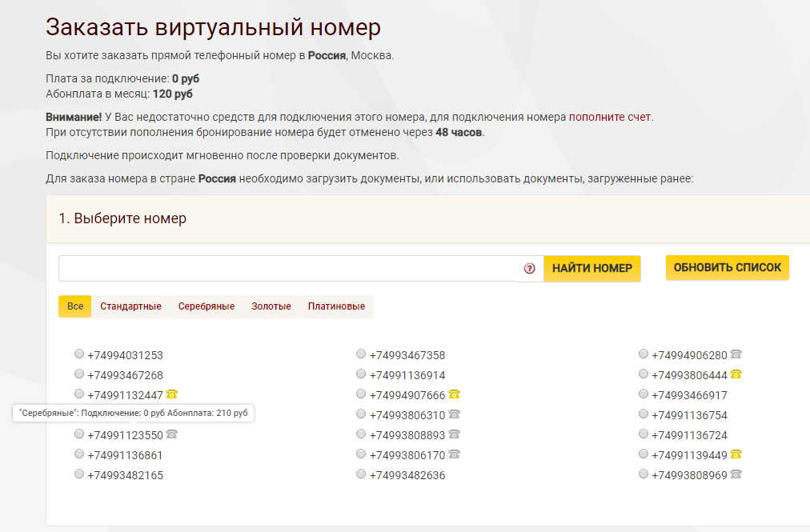This screenshot has height=532, width=810.
Task: Click the silver phone icon beside +74994906280
Action: pos(736,354)
